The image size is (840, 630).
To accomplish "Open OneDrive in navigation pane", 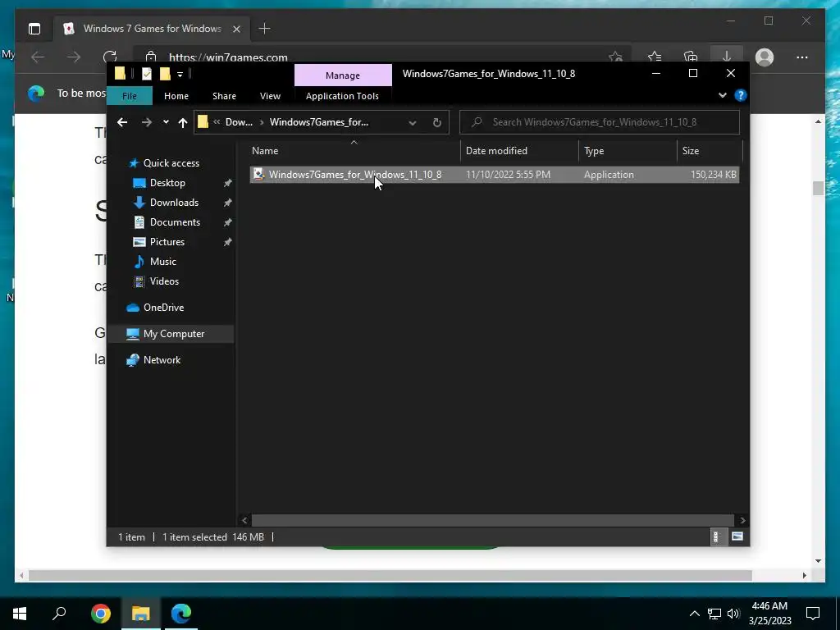I will [x=163, y=308].
